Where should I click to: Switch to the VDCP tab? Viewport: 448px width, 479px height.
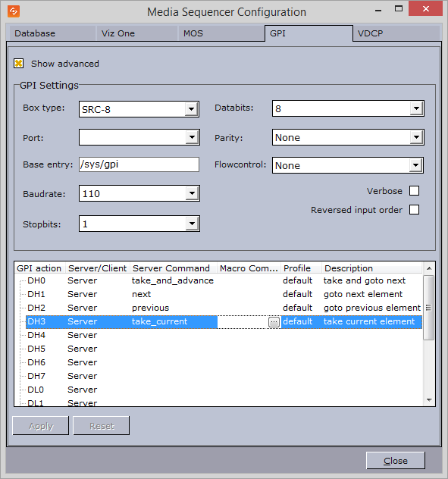[396, 33]
